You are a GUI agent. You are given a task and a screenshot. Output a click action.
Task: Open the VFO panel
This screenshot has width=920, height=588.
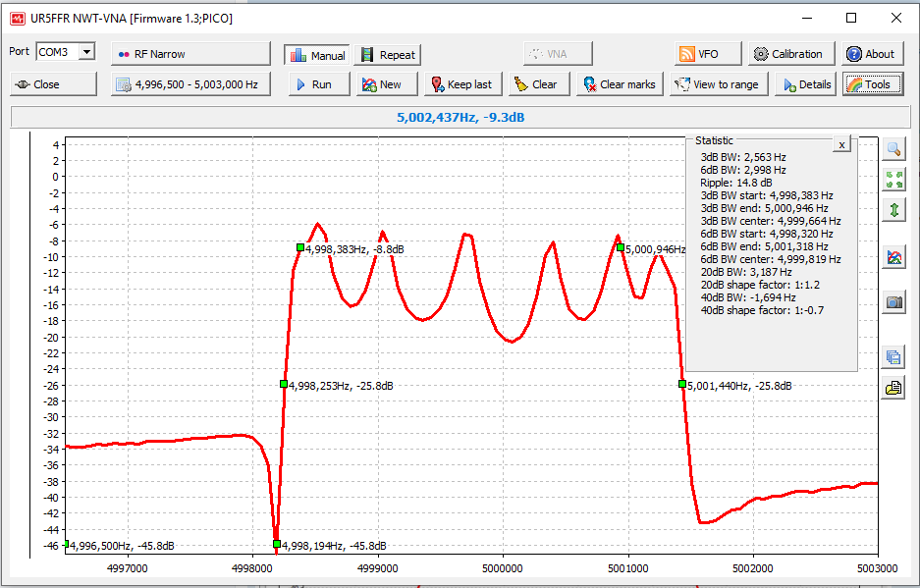[699, 54]
